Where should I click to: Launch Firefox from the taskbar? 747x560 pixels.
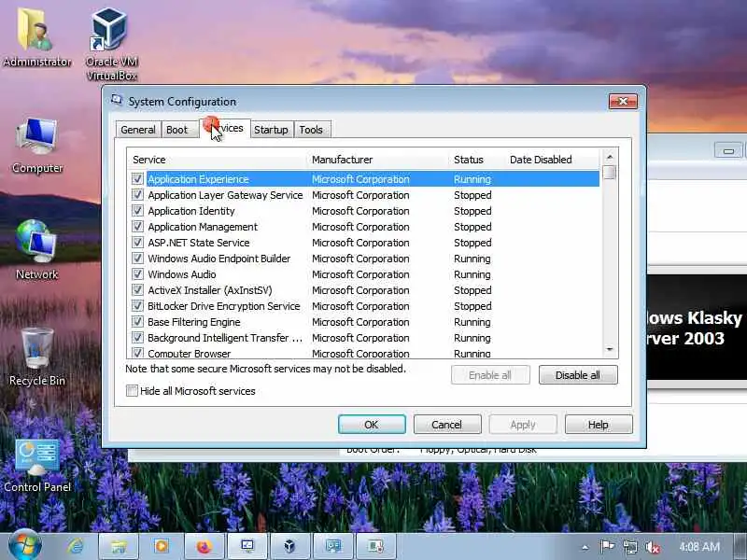(204, 546)
